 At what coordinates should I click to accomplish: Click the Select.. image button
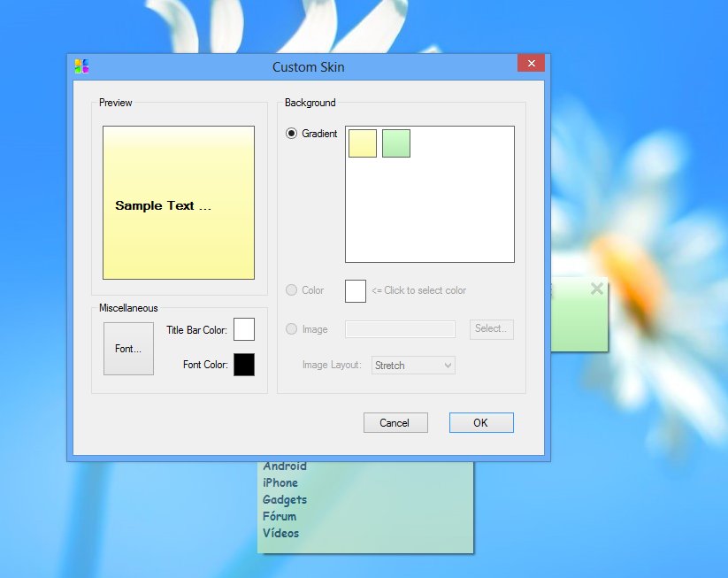coord(491,329)
